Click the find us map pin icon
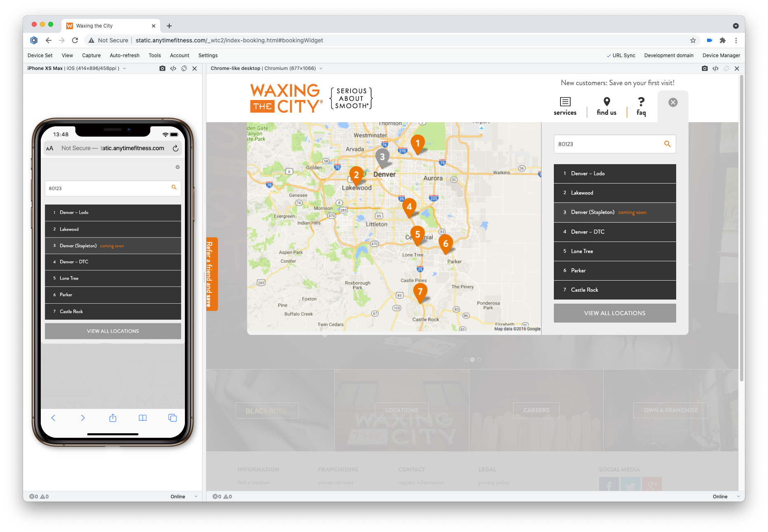Viewport: 768px width, 532px height. [607, 102]
